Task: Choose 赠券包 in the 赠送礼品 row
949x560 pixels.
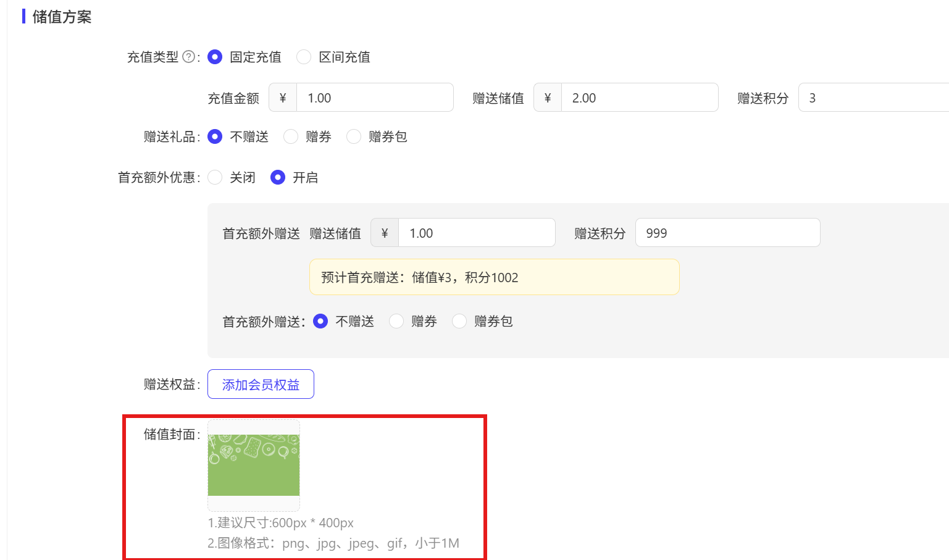Action: coord(354,136)
